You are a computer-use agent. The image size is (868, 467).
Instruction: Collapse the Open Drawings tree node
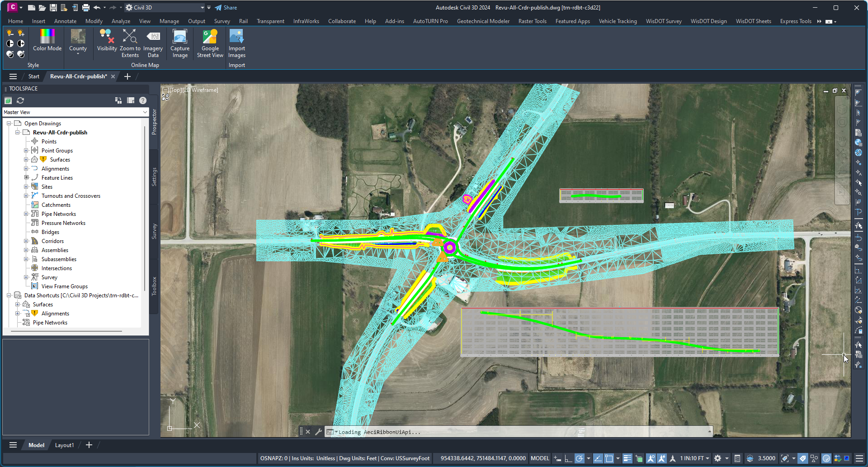pyautogui.click(x=9, y=124)
